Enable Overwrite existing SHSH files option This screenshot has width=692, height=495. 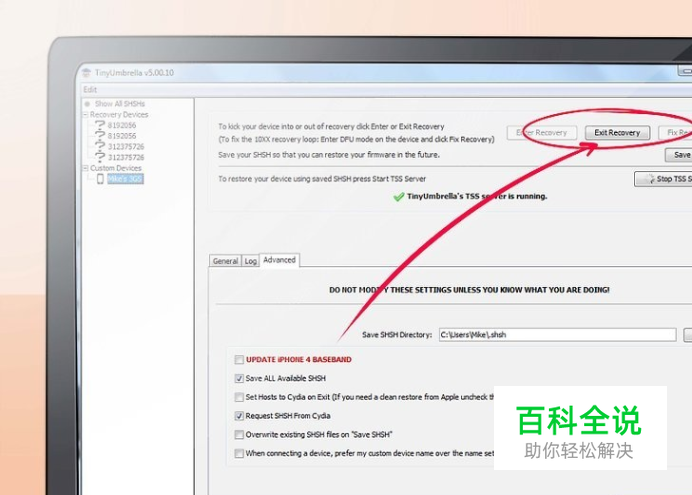click(x=239, y=435)
